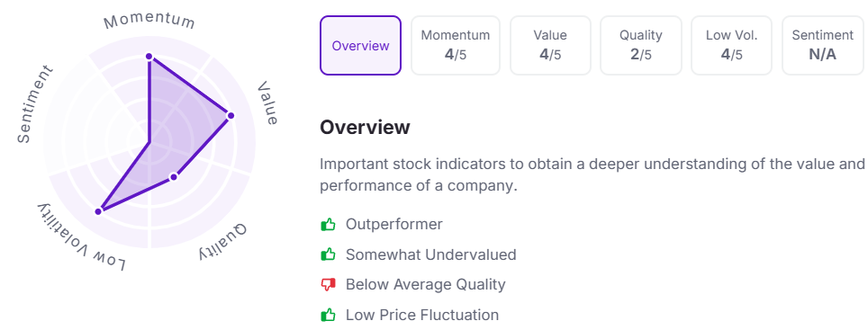The image size is (868, 330).
Task: Switch to the Value 4/5 tab
Action: (x=550, y=45)
